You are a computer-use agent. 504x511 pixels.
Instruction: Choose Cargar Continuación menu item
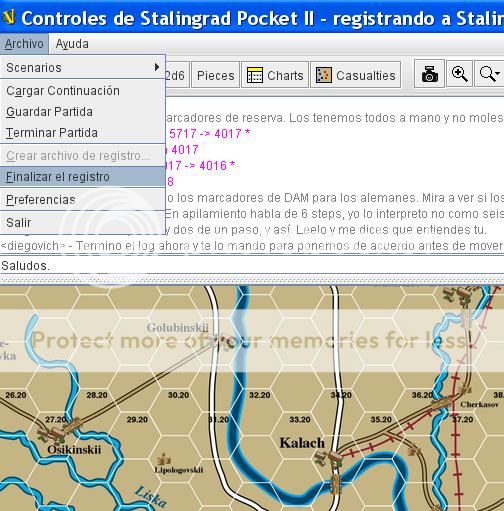coord(83,91)
